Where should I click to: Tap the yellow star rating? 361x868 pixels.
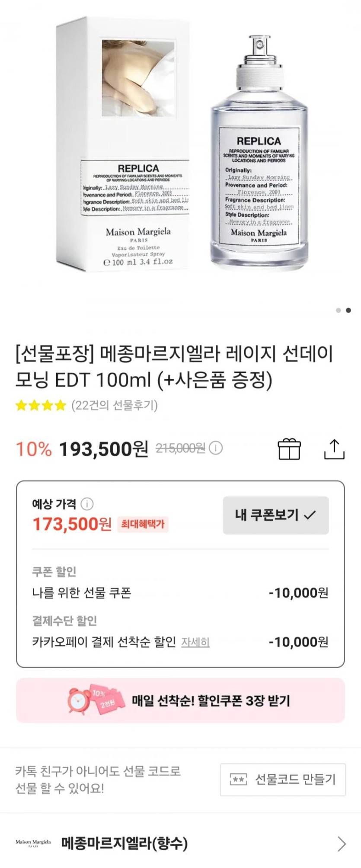point(41,405)
